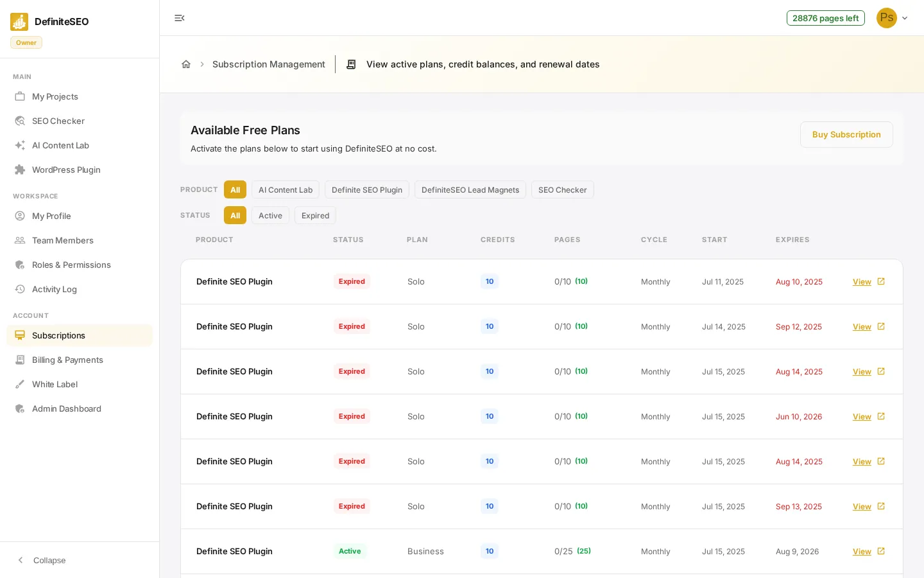
Task: Click the Activity Log history icon
Action: (x=20, y=289)
